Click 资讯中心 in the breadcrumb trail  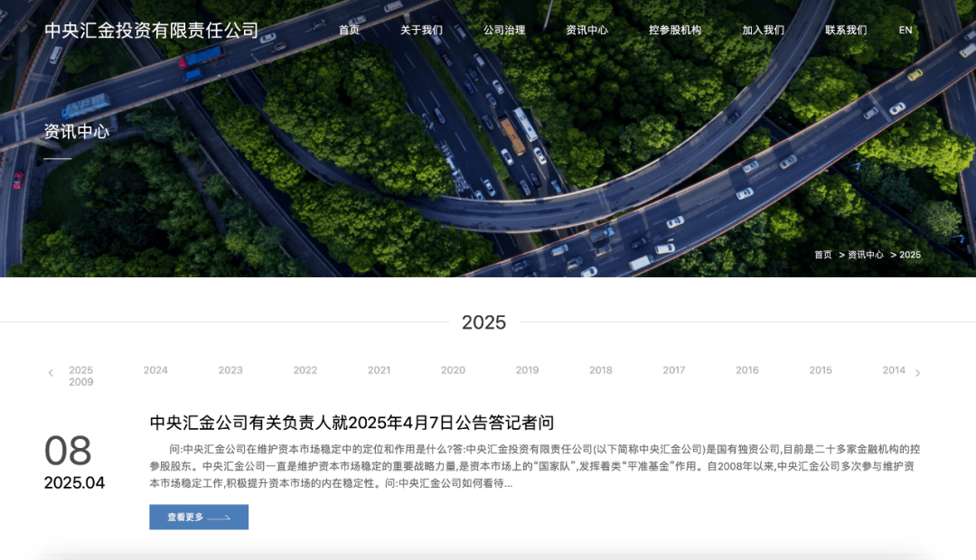(866, 256)
